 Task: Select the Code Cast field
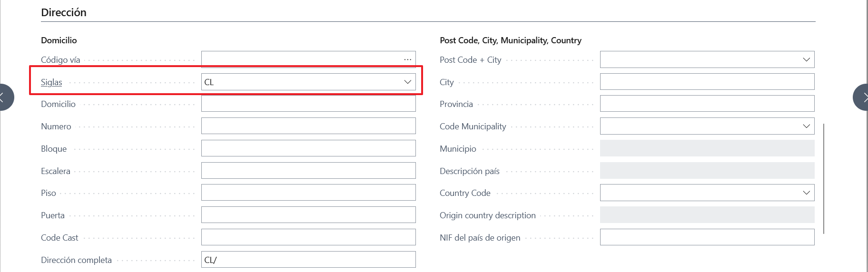click(308, 237)
